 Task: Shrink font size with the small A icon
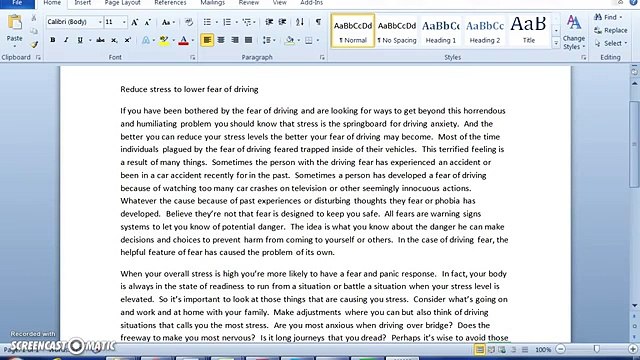[x=147, y=22]
